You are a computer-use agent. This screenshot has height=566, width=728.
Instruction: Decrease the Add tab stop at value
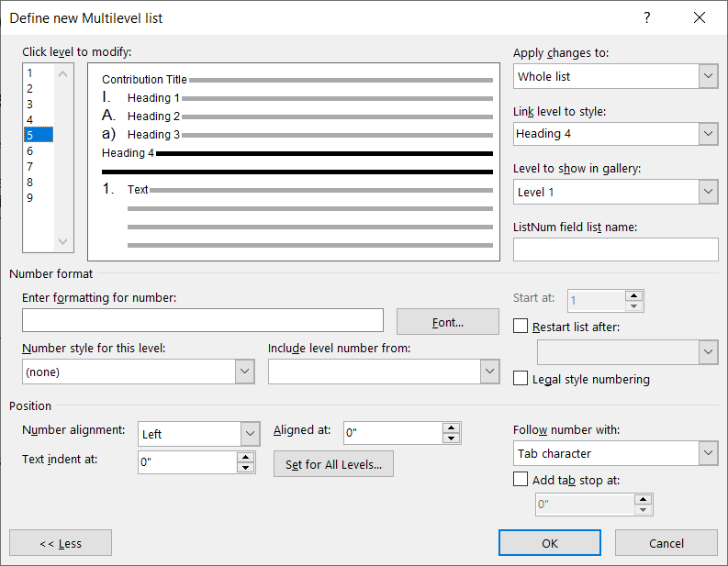pos(643,510)
